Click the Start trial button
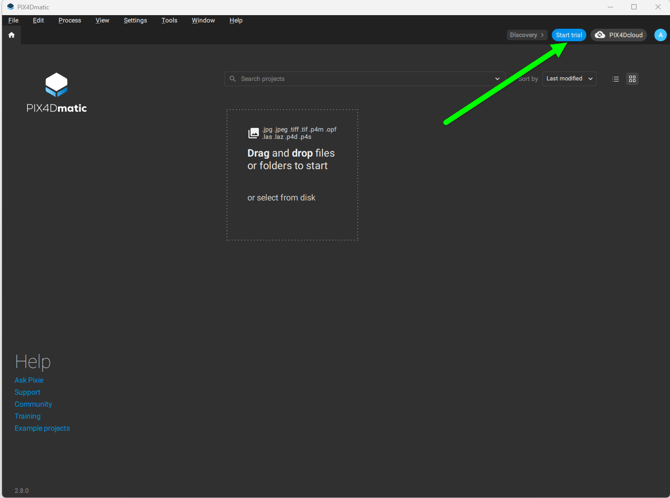The width and height of the screenshot is (670, 498). [x=568, y=35]
